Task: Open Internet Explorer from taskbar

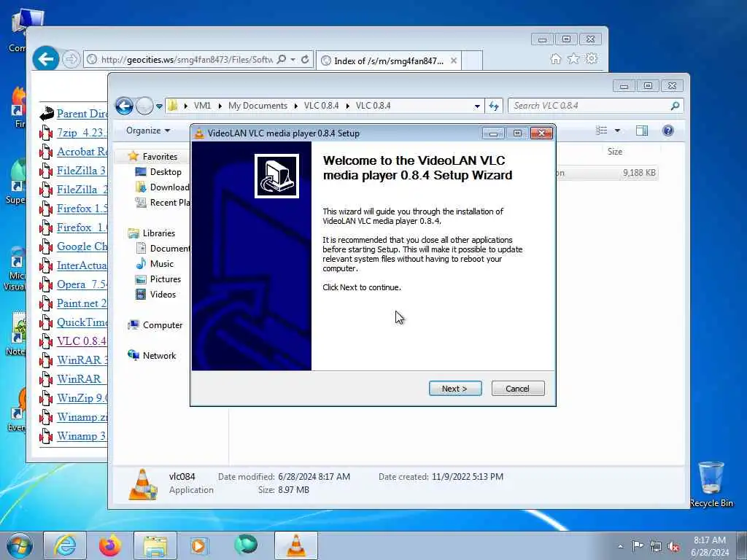Action: point(65,545)
